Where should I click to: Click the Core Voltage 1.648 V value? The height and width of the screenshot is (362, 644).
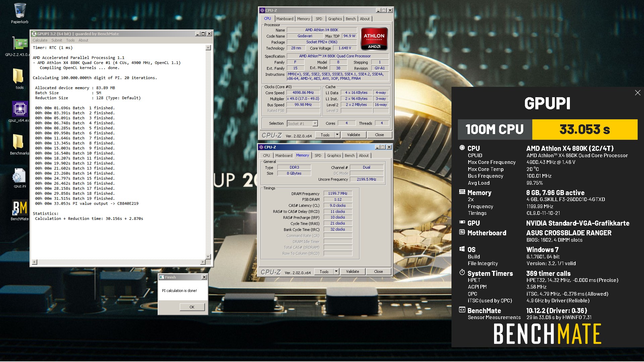click(x=345, y=48)
